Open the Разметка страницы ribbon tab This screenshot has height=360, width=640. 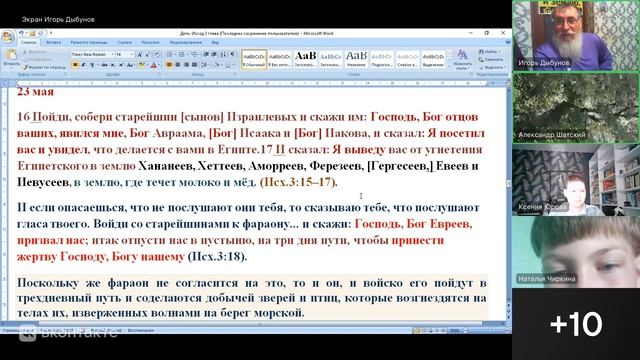tap(89, 42)
